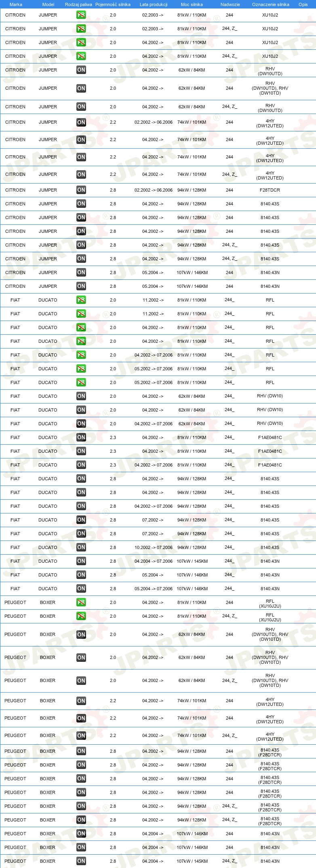Select 02.2002 -> 06.2006 in Citroen 2.2 row

[154, 122]
